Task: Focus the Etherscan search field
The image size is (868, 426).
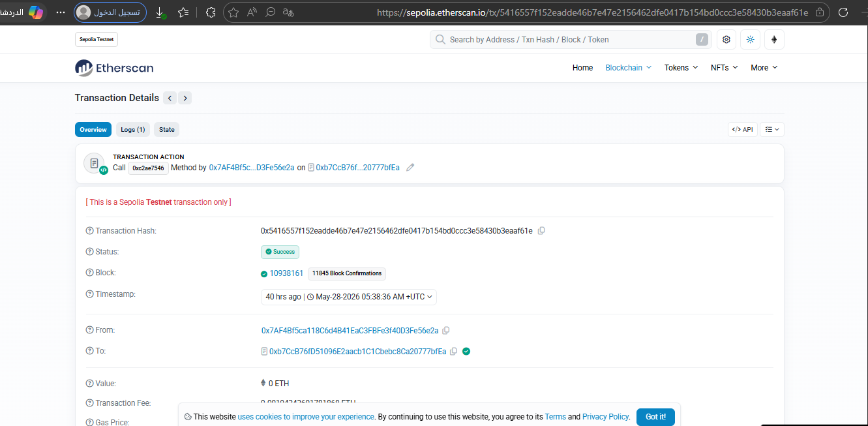Action: (571, 40)
